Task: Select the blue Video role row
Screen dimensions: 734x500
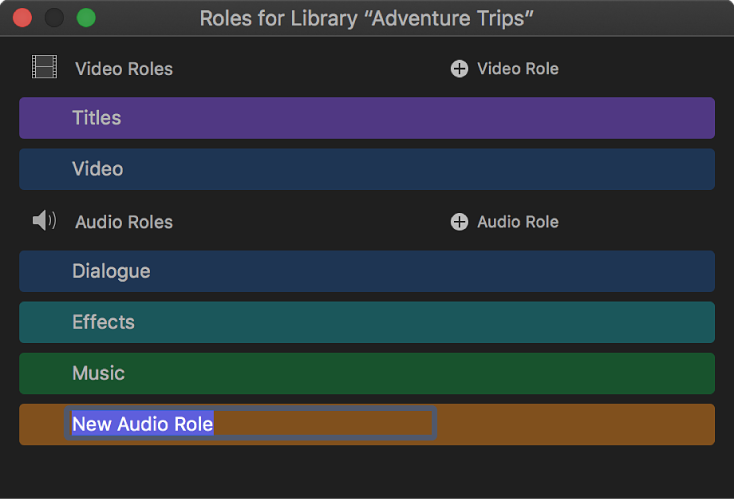Action: [366, 169]
